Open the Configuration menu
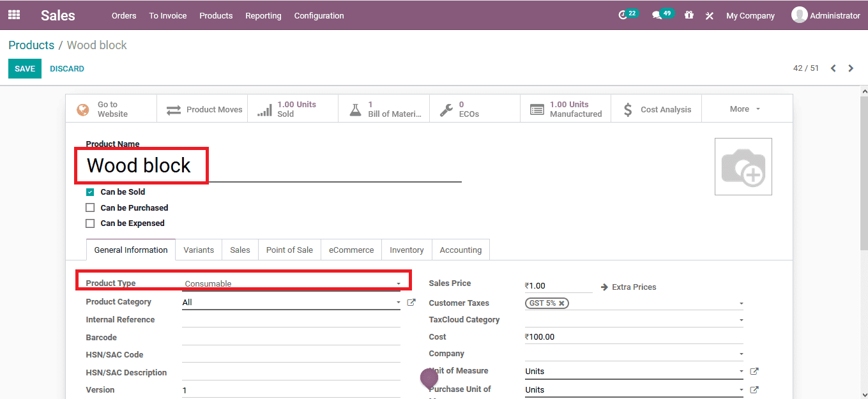This screenshot has width=868, height=399. pyautogui.click(x=319, y=15)
